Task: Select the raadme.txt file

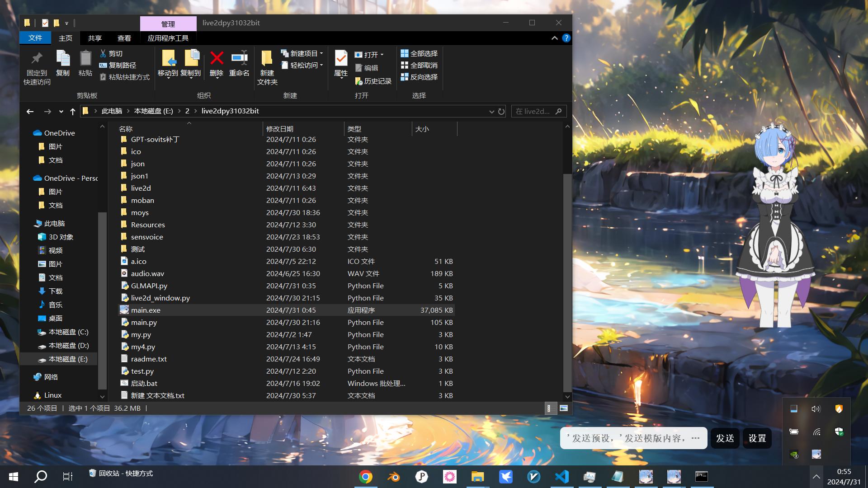Action: coord(287,359)
